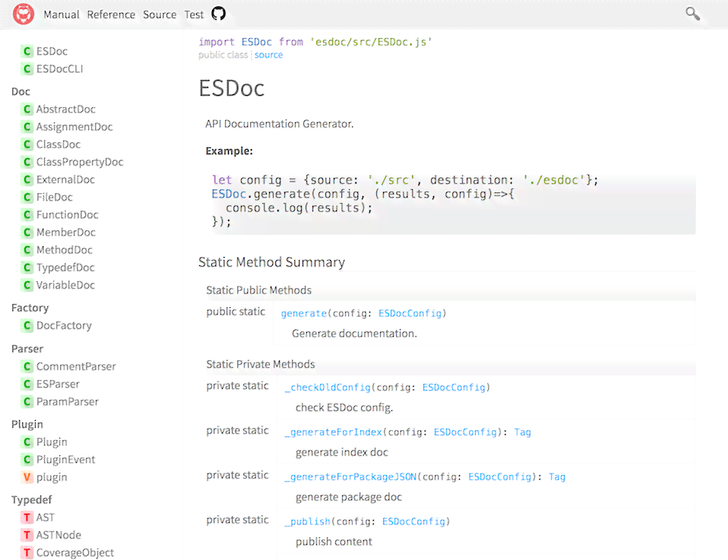This screenshot has height=560, width=728.
Task: Click the typedef T icon beside CoverageObject
Action: 27,552
